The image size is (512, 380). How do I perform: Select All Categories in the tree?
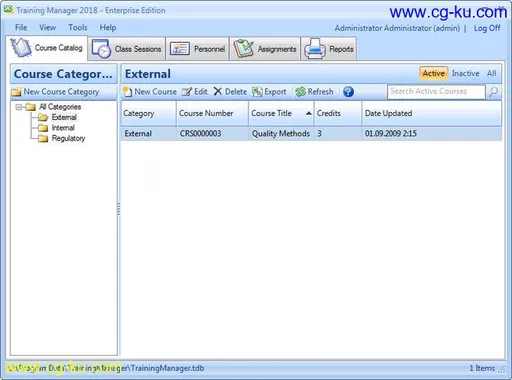[60, 107]
